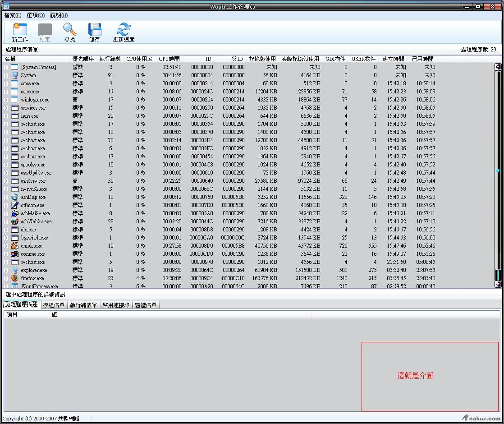Click the 163376 KB memory value
Image resolution: width=504 pixels, height=424 pixels.
tap(265, 278)
